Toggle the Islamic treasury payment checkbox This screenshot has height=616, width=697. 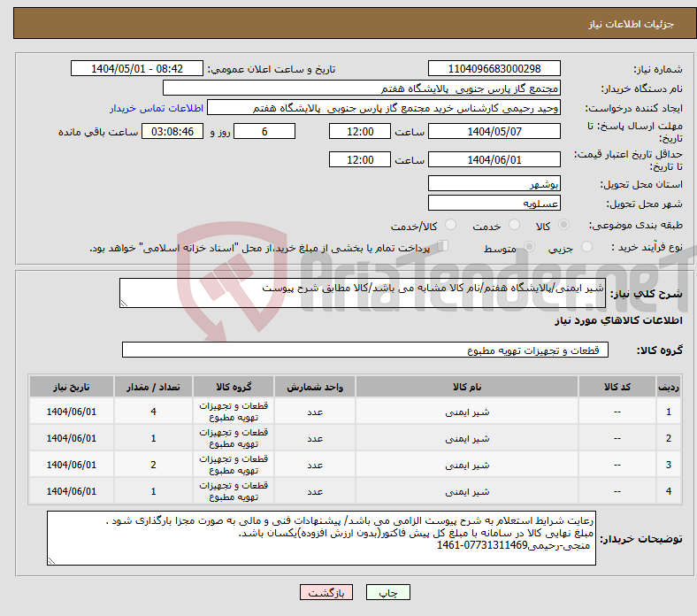pyautogui.click(x=444, y=248)
